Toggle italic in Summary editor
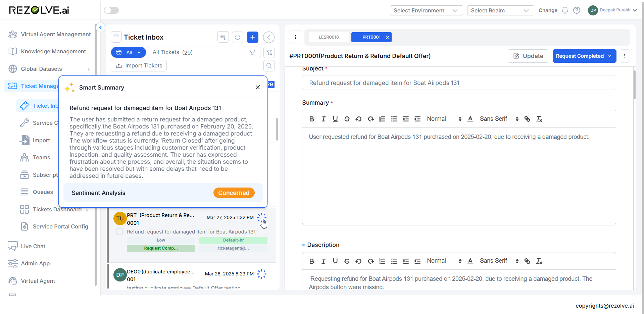Image resolution: width=644 pixels, height=314 pixels. [x=323, y=119]
